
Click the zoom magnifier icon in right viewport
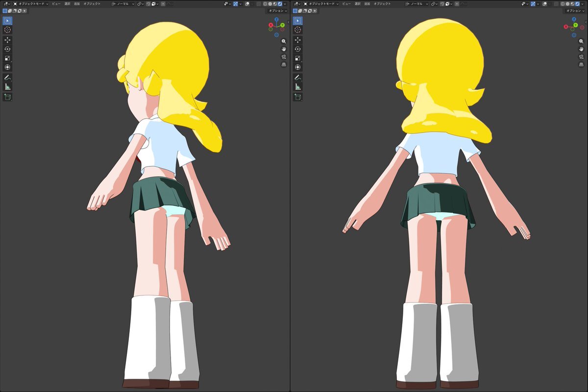581,41
